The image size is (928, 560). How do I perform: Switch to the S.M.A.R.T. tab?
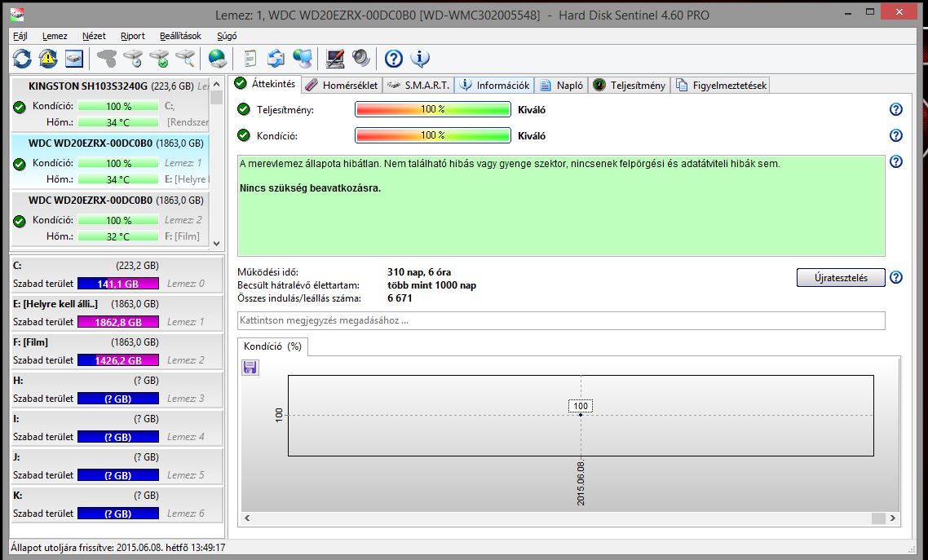point(418,85)
